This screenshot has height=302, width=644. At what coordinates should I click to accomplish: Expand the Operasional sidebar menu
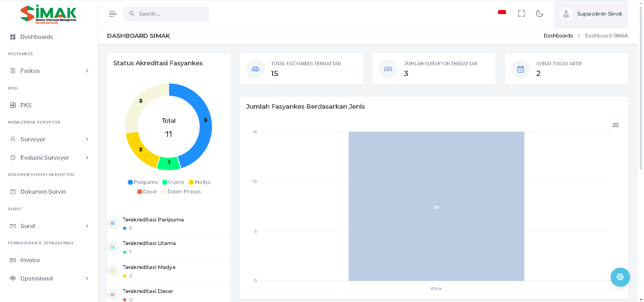pos(49,278)
